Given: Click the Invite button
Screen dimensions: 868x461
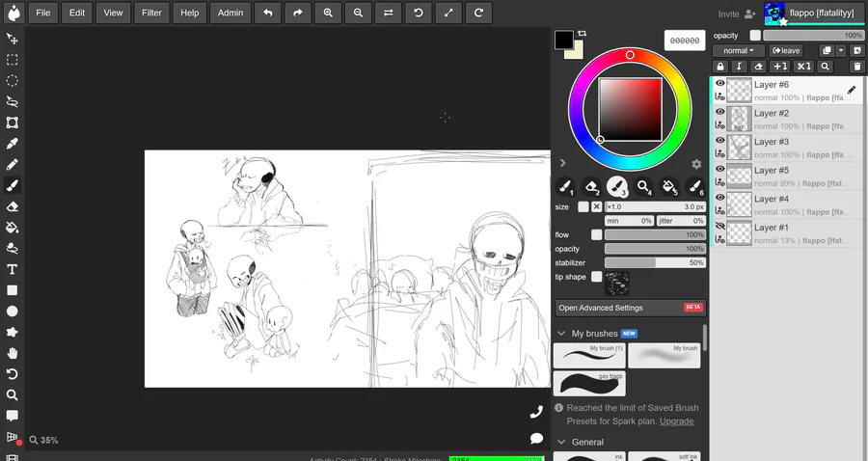Looking at the screenshot, I should coord(737,14).
